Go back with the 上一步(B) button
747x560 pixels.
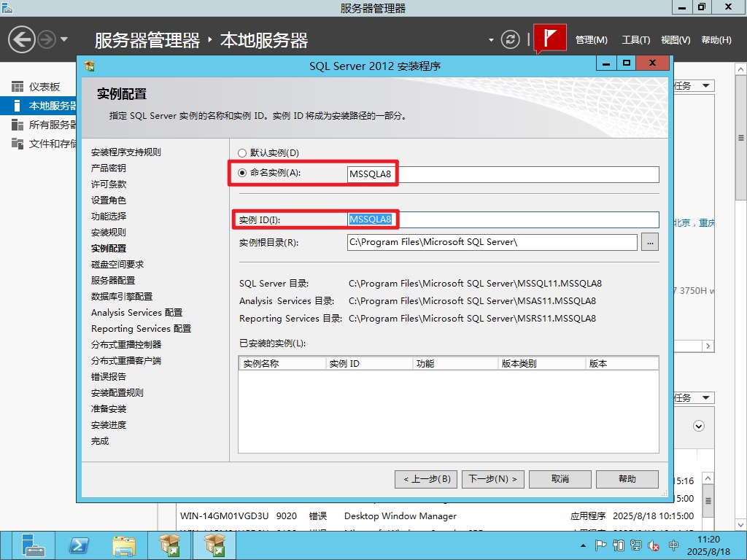[x=426, y=479]
